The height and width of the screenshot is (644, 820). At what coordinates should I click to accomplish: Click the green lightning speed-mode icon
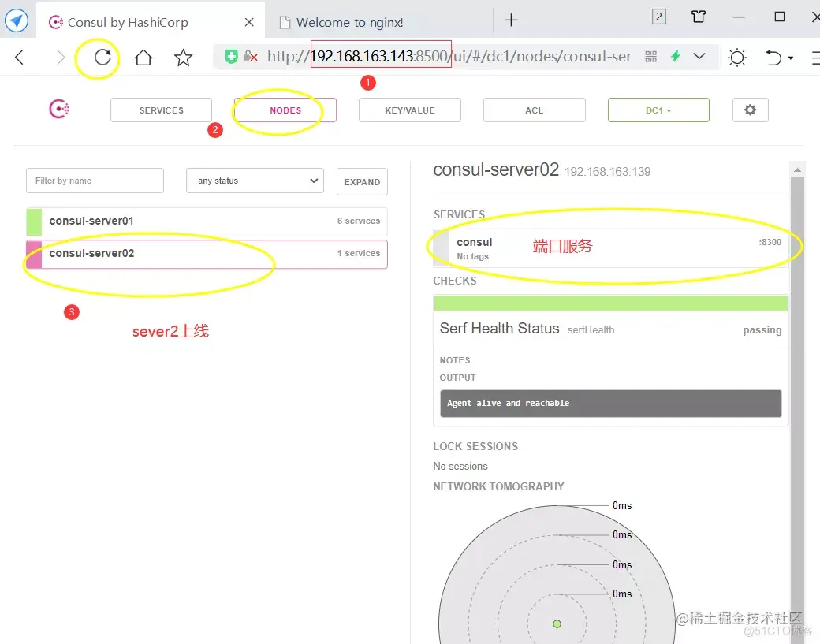coord(676,56)
